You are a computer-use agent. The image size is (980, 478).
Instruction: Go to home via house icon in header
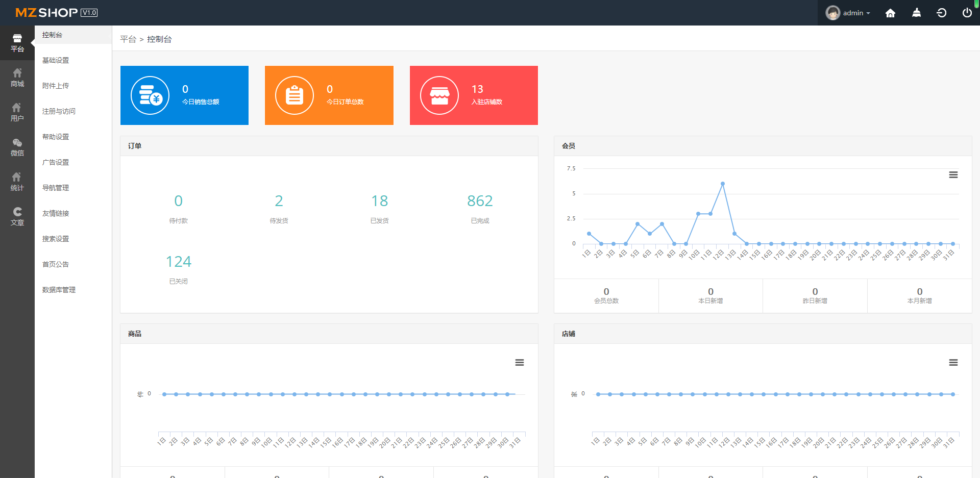tap(890, 13)
